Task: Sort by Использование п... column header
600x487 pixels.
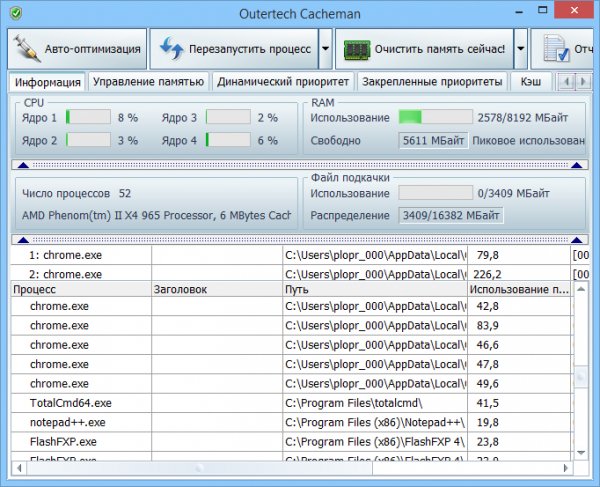Action: pyautogui.click(x=519, y=289)
